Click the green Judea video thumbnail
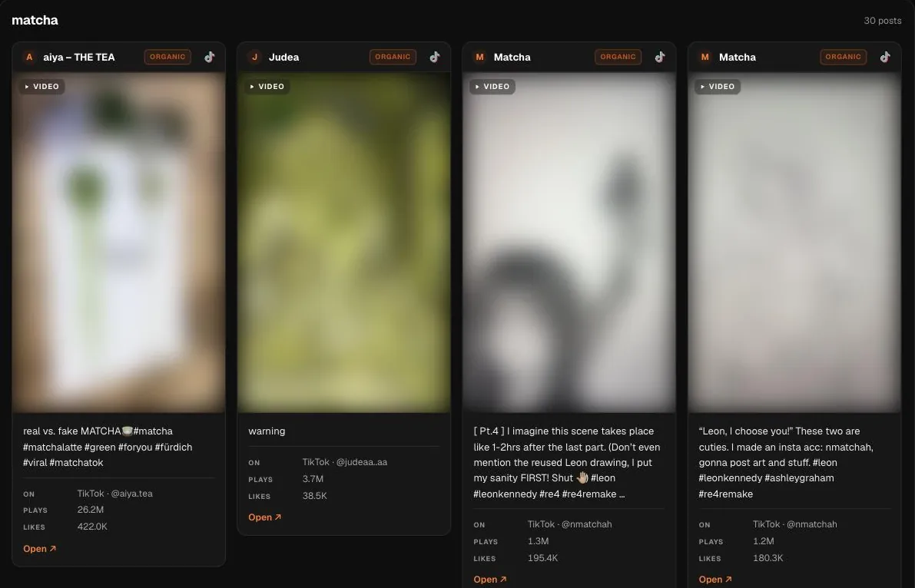This screenshot has width=915, height=588. point(343,243)
